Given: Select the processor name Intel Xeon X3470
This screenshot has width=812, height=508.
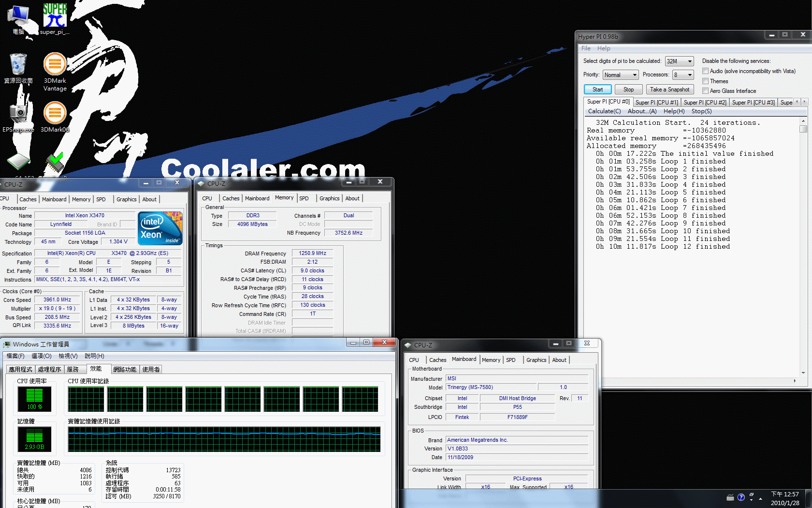Looking at the screenshot, I should pos(85,216).
